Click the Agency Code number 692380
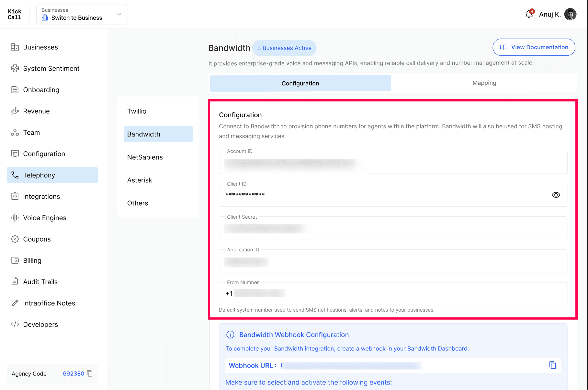 click(73, 373)
